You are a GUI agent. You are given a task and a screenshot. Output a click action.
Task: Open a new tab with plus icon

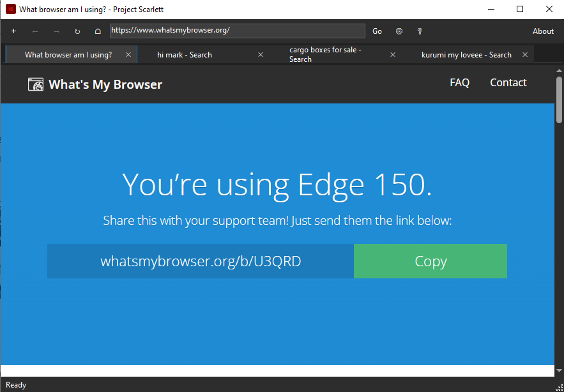click(13, 31)
